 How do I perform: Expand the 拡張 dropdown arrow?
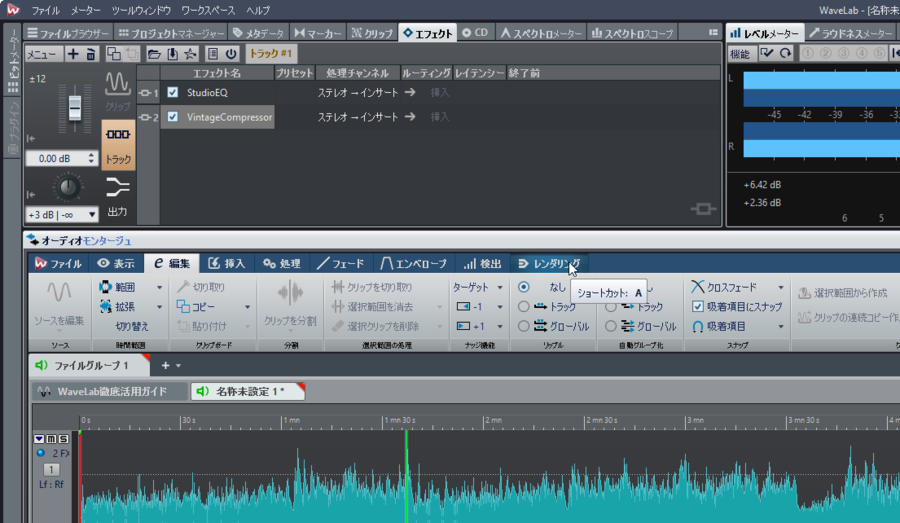pyautogui.click(x=160, y=307)
